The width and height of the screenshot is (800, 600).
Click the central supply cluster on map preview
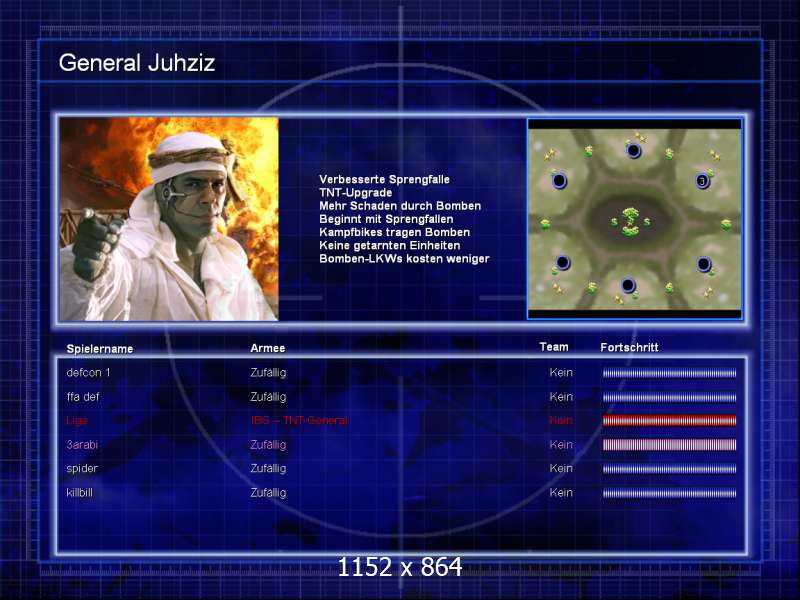coord(631,222)
